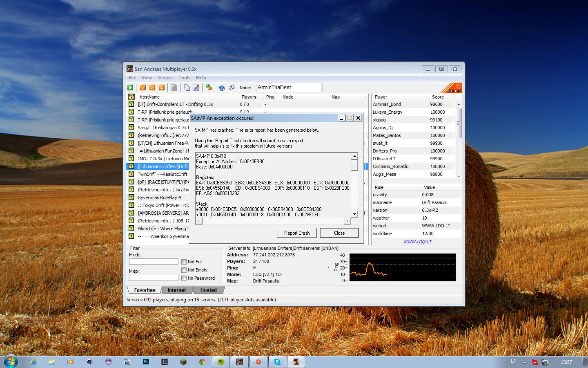Click the orange X Delete Server icon
The image size is (588, 368).
coord(152,88)
